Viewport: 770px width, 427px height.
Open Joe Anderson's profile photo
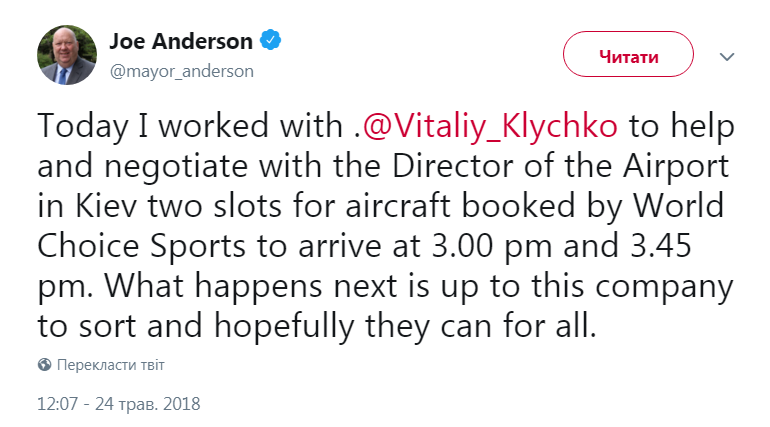click(x=66, y=55)
